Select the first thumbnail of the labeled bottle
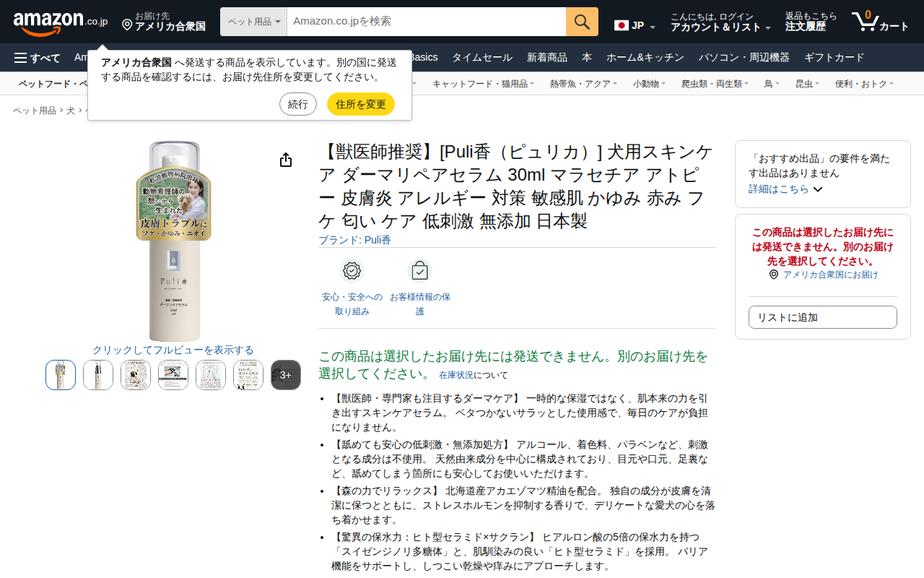Screen dimensions: 924x578 coord(61,375)
